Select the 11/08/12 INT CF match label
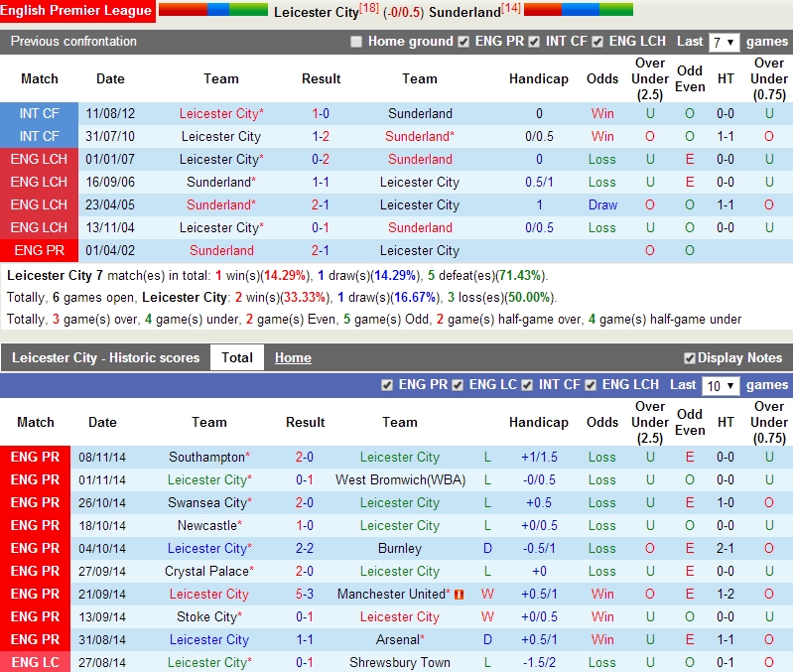Image resolution: width=793 pixels, height=672 pixels. (39, 113)
